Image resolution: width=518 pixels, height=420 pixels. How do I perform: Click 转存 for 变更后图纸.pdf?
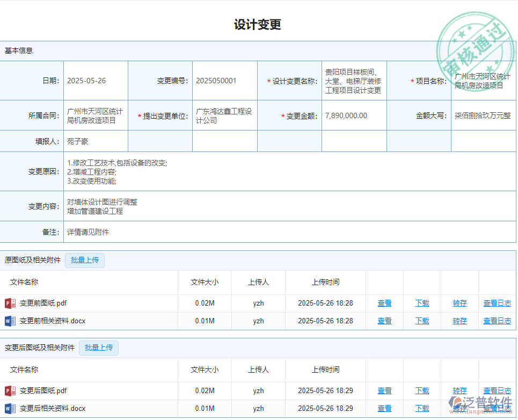459,390
